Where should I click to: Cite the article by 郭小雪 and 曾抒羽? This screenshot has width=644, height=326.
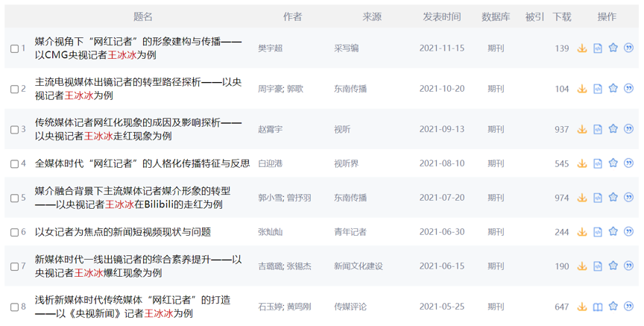(x=628, y=198)
